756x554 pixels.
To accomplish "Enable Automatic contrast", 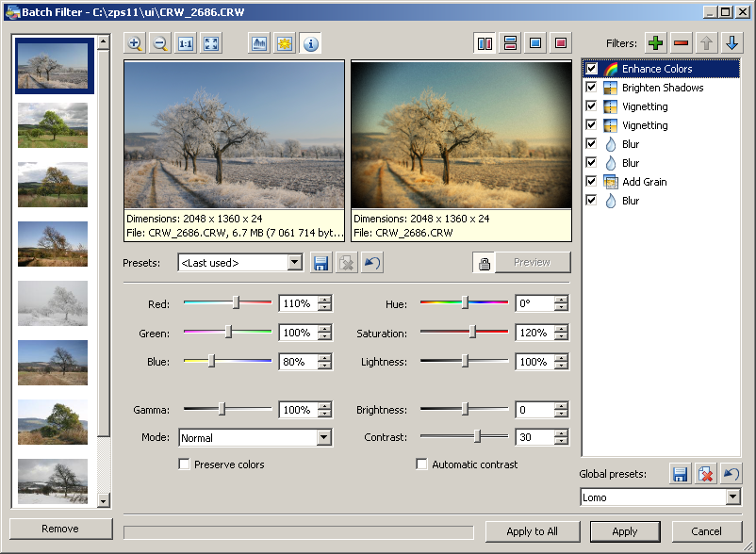I will 422,464.
